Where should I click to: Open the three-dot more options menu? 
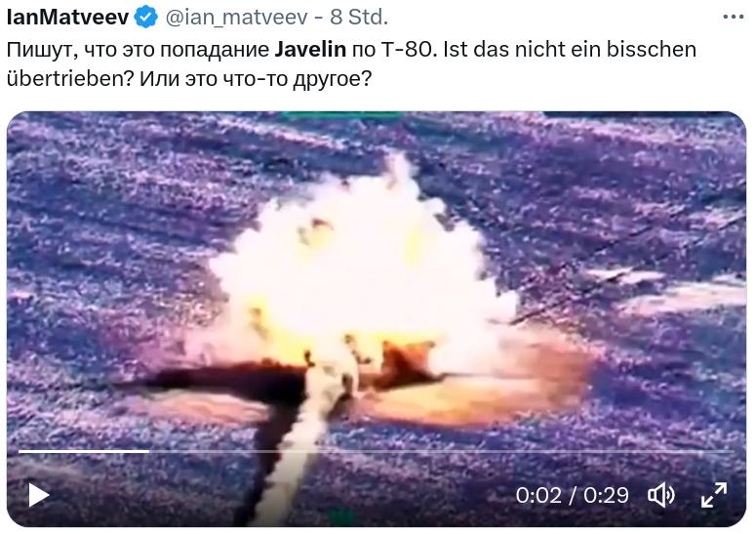tap(734, 18)
